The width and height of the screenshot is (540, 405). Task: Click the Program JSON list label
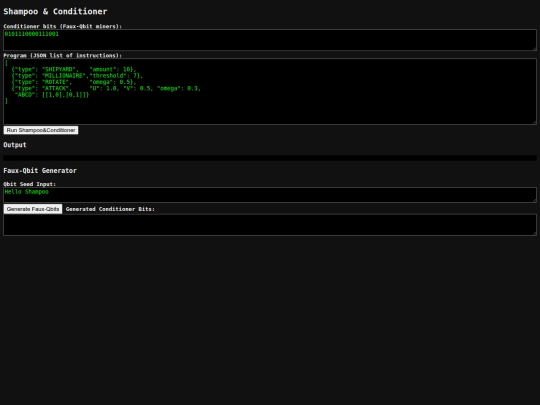pyautogui.click(x=62, y=55)
